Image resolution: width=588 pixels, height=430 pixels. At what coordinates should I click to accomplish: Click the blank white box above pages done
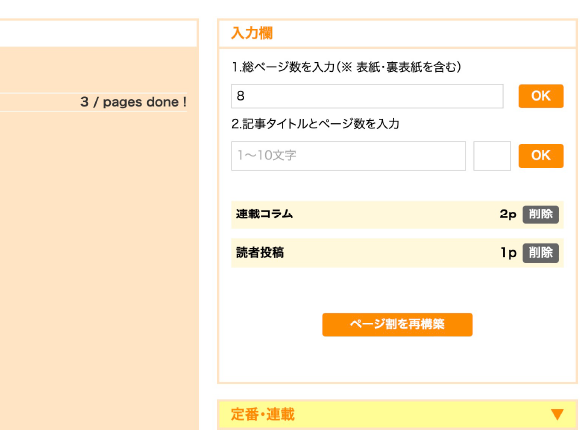(98, 33)
